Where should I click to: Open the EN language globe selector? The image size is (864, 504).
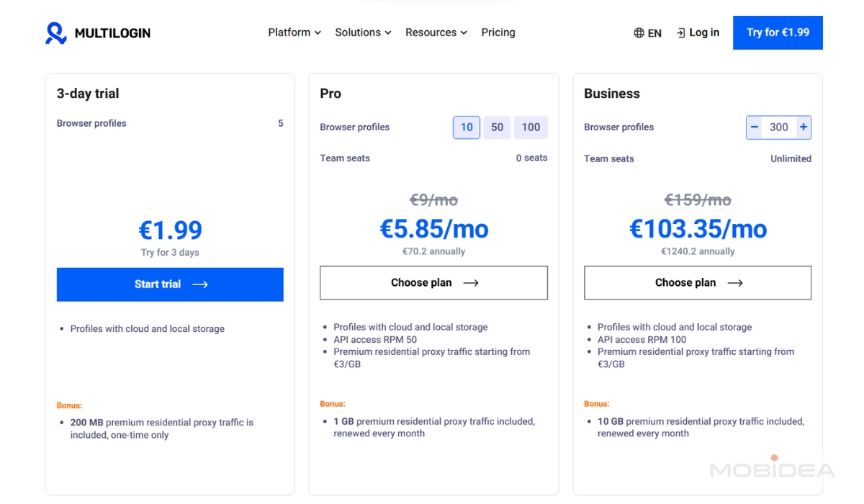pos(647,32)
